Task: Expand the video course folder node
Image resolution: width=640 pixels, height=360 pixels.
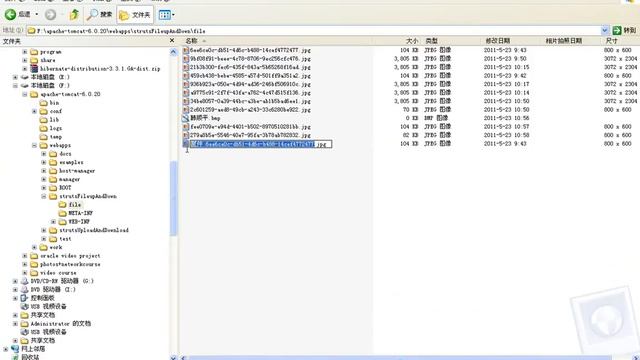Action: (25, 273)
